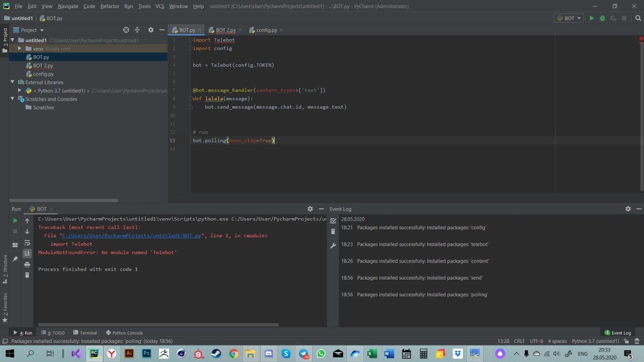
Task: Open Search Everywhere magnifier icon
Action: coord(637,18)
